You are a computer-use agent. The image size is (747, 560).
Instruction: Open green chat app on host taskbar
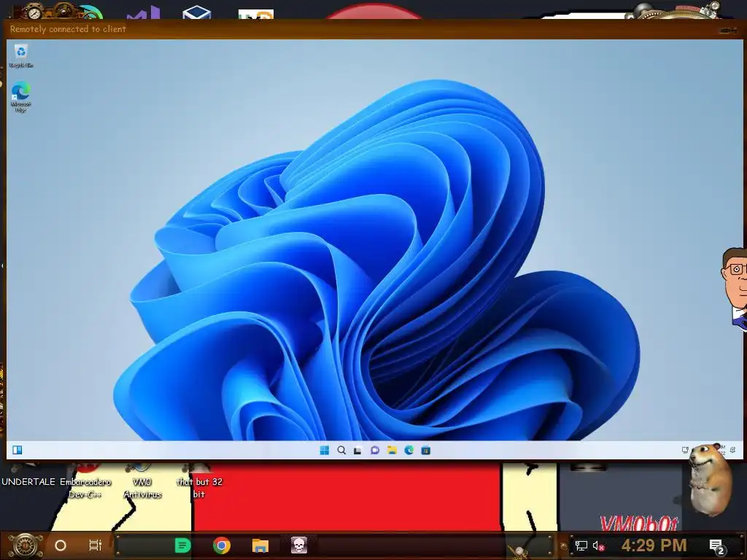click(182, 545)
